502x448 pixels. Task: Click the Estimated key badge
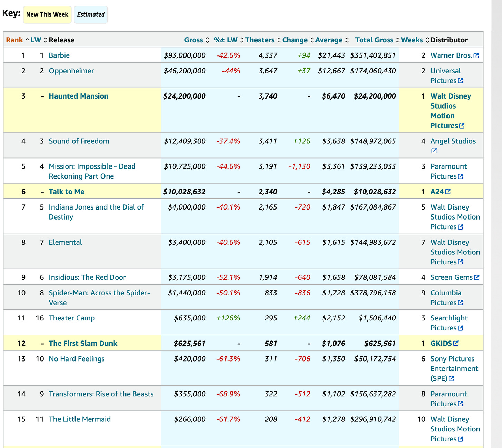[91, 14]
